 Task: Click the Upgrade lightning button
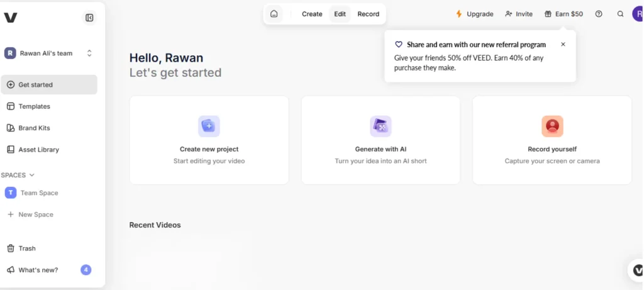(474, 14)
